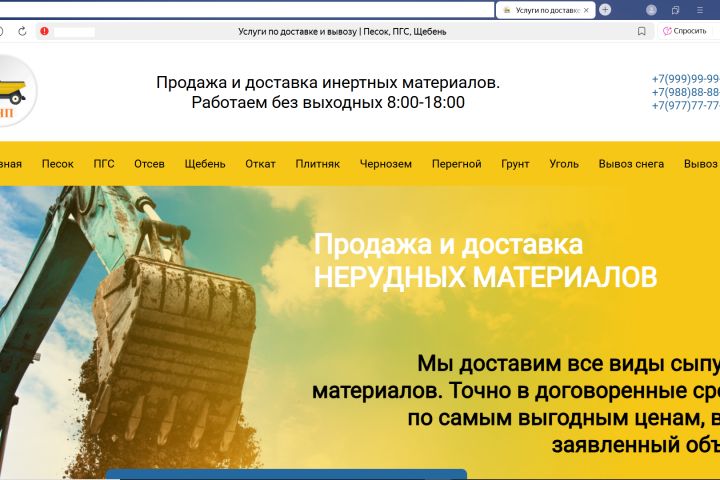Call the +7(999) phone number link
Screen dimensions: 720x480
pyautogui.click(x=686, y=79)
